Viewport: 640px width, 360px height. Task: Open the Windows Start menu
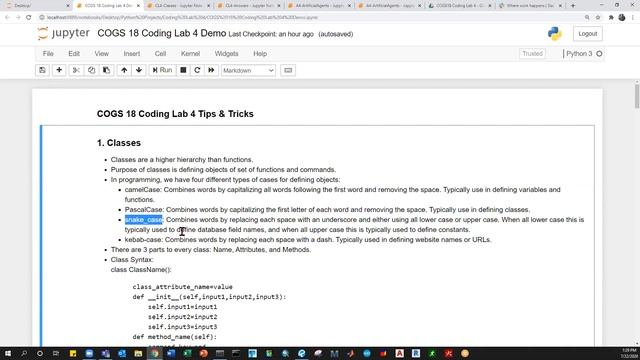(8, 353)
